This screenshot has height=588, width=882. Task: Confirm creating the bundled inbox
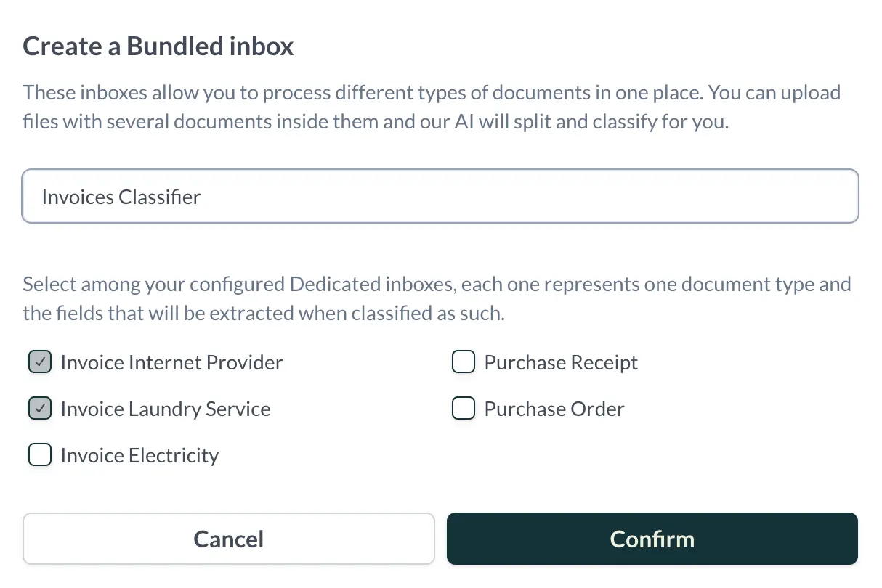pos(652,539)
